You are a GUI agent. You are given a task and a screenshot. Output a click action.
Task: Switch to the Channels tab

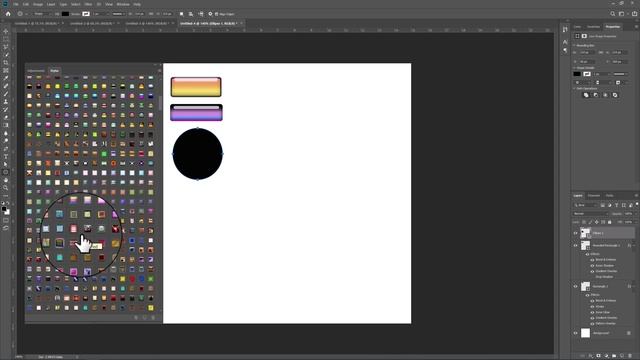click(594, 196)
